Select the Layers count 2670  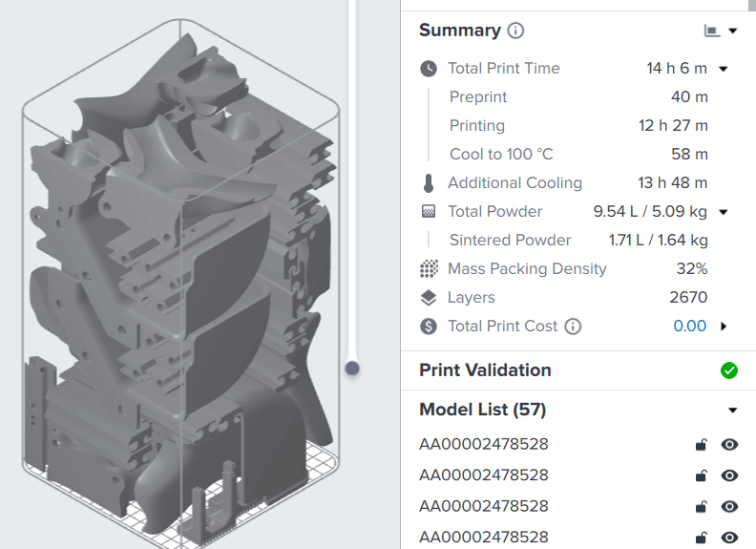pos(688,297)
